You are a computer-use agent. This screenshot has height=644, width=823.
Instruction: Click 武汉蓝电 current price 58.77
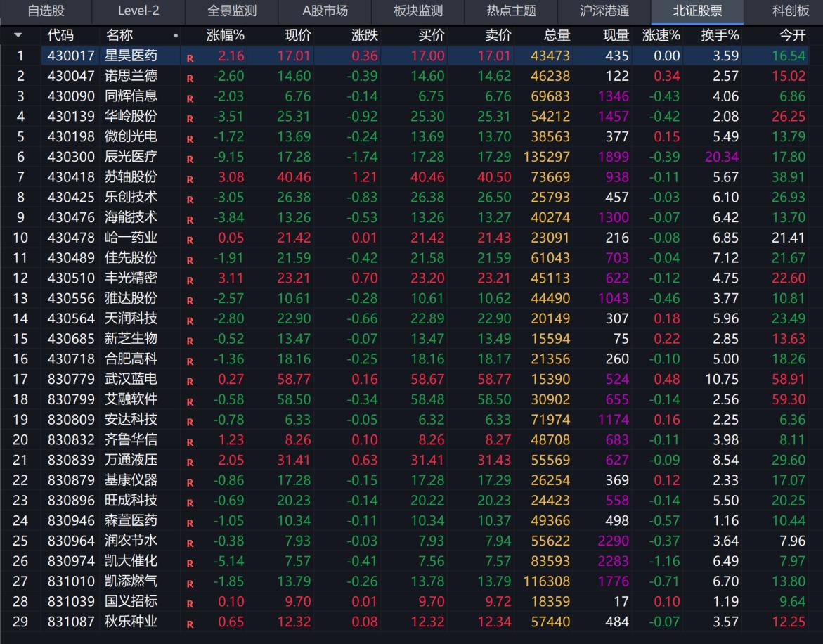[294, 379]
